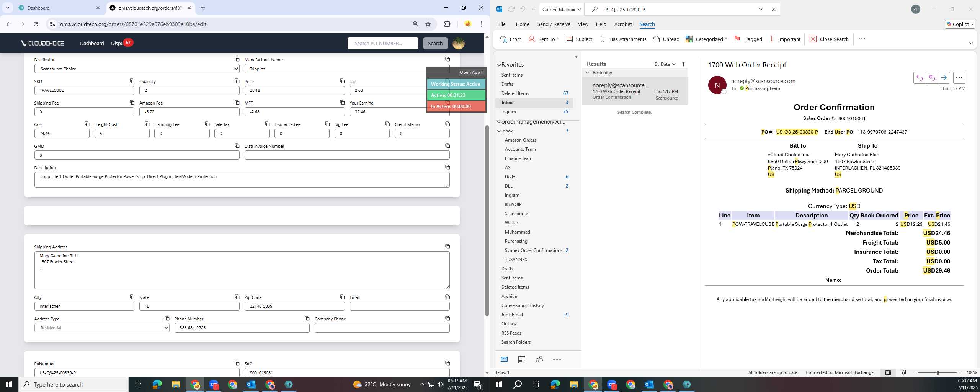Click the Outlook Reply All icon
This screenshot has width=980, height=392.
click(931, 78)
